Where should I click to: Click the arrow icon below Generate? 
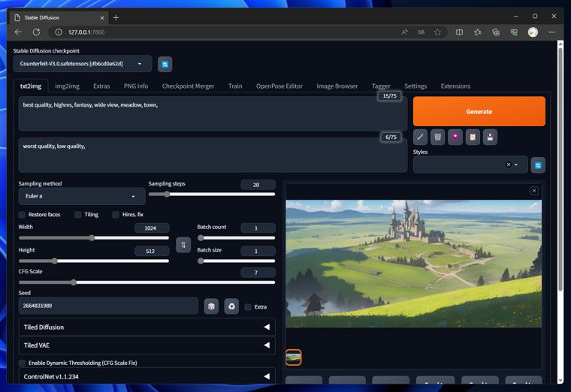pos(420,137)
